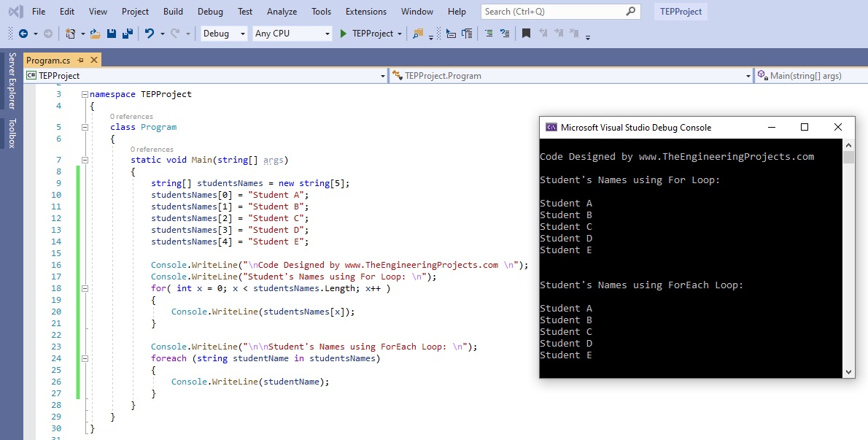The height and width of the screenshot is (440, 868).
Task: Collapse the namespace TEPProject code block
Action: [85, 94]
